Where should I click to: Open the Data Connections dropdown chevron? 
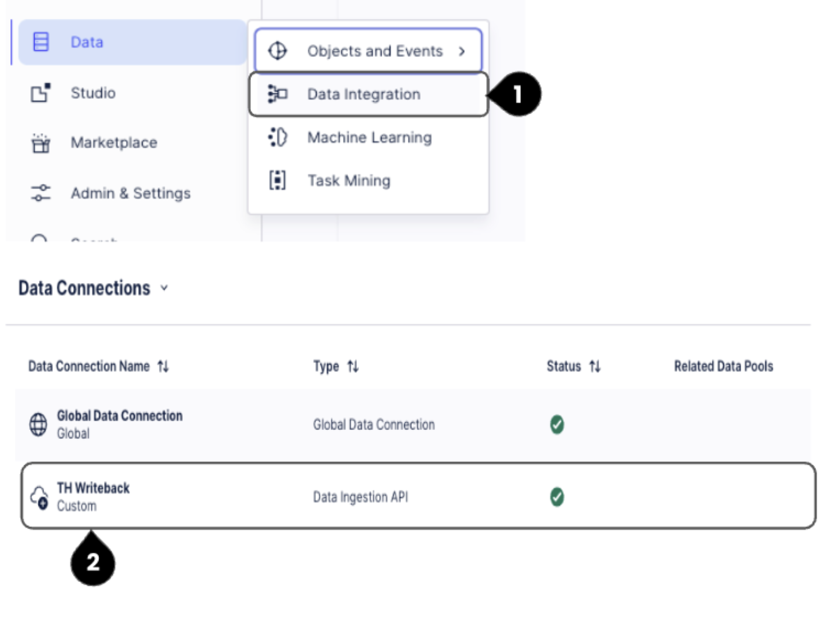[164, 288]
